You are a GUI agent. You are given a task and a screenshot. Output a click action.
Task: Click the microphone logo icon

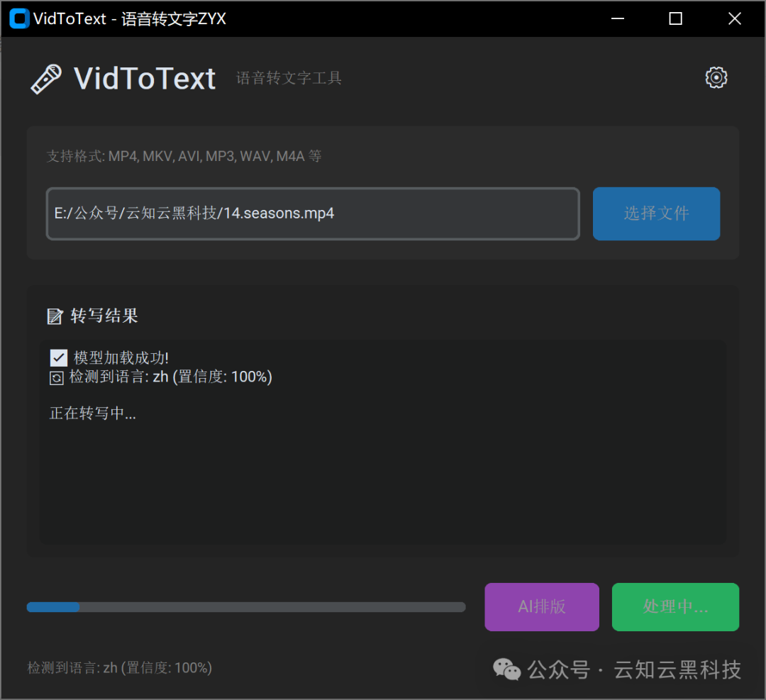coord(46,79)
